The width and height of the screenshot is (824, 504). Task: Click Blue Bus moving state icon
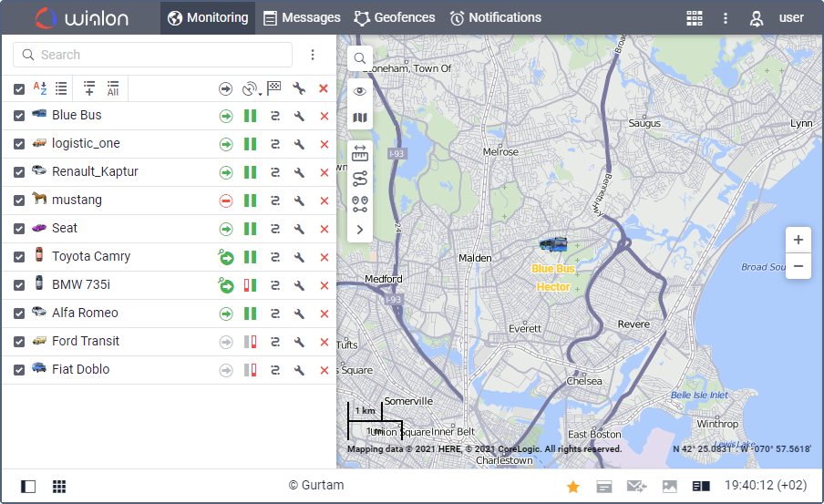(226, 116)
